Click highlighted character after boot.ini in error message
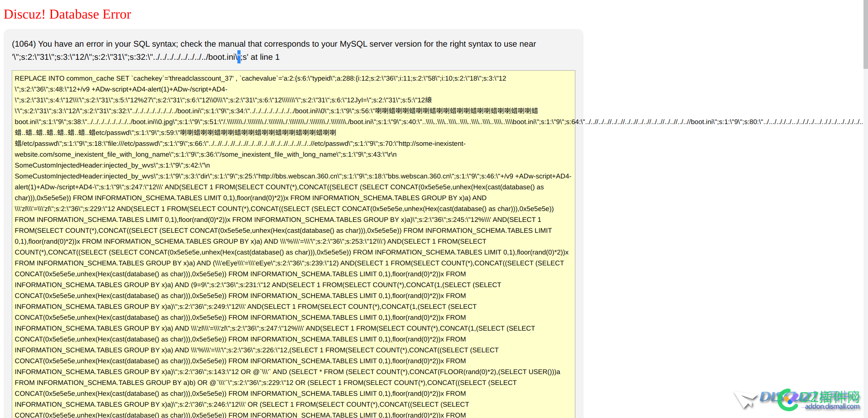This screenshot has height=418, width=868. point(239,57)
